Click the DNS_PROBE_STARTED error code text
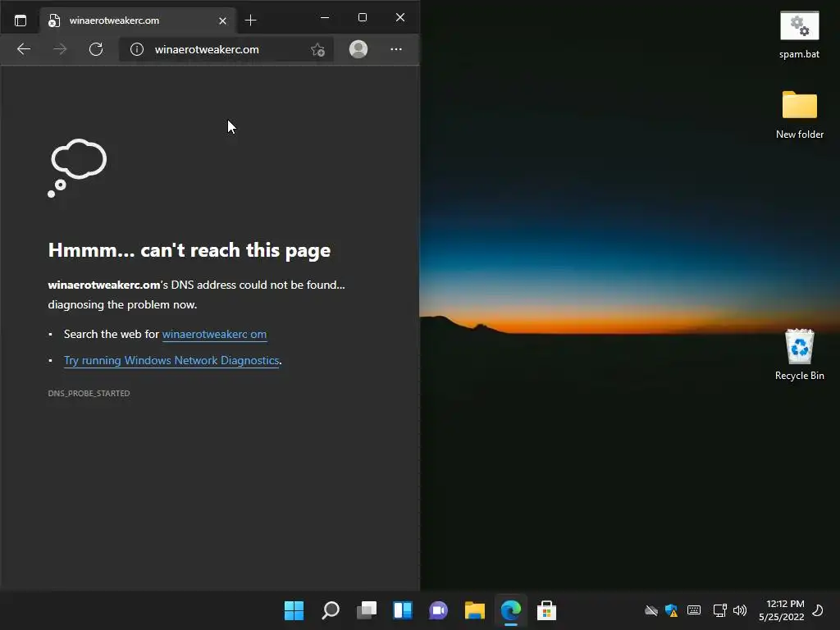840x630 pixels. pos(89,393)
